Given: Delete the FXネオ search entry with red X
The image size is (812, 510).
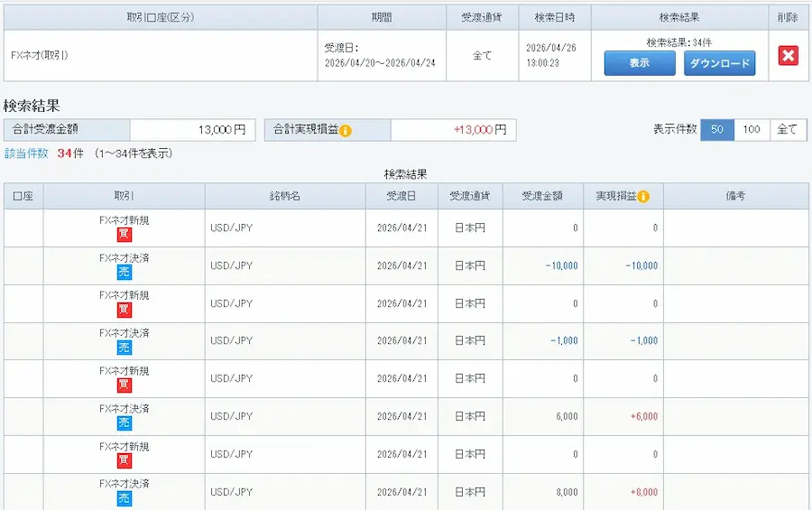Looking at the screenshot, I should (789, 55).
